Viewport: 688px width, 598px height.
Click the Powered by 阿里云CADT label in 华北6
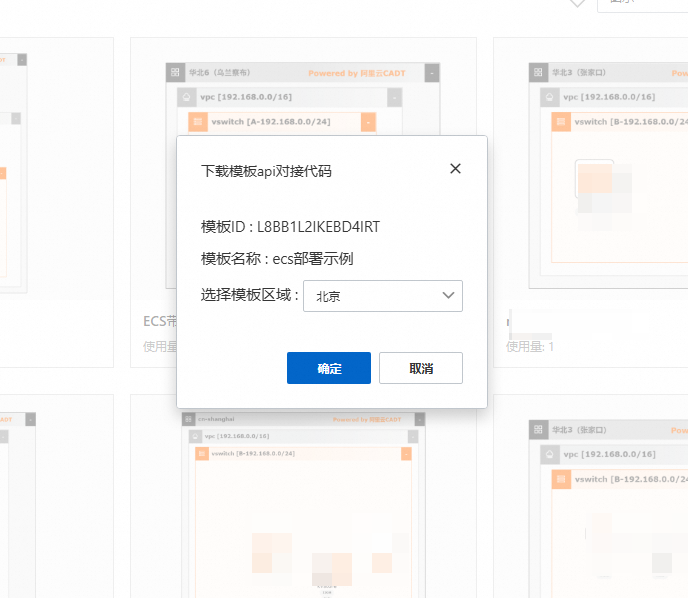[357, 73]
